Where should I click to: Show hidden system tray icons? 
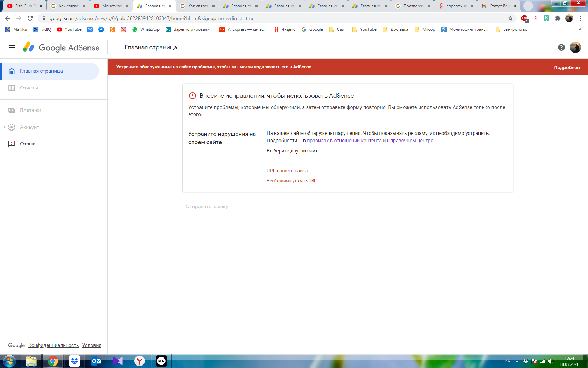click(517, 361)
